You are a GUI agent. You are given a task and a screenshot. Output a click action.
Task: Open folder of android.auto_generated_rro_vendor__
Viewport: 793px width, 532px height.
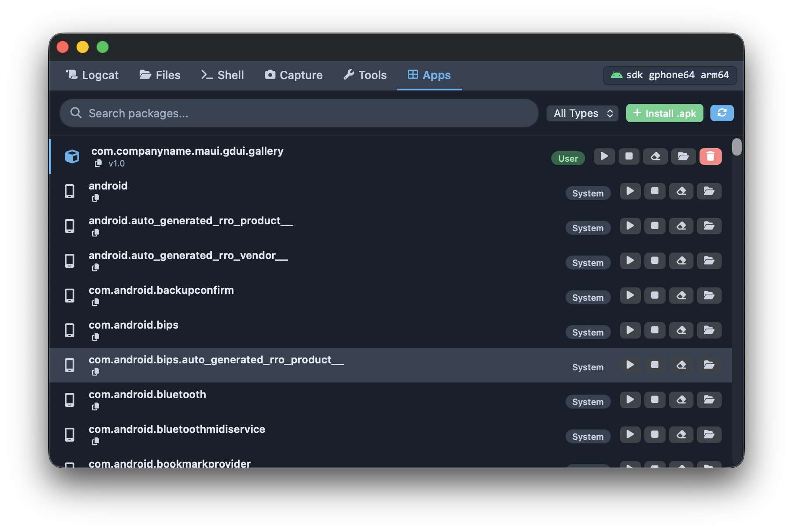(709, 261)
